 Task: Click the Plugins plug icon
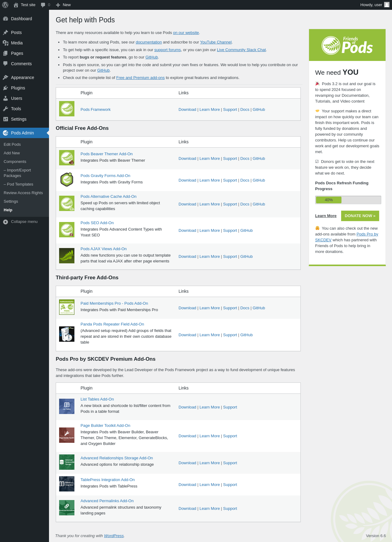coord(6,88)
